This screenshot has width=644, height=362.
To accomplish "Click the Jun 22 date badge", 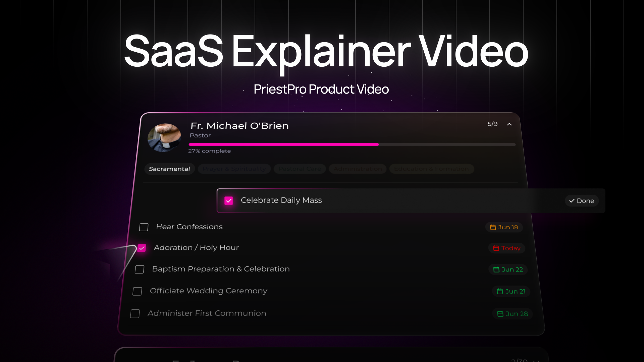I will pyautogui.click(x=508, y=269).
